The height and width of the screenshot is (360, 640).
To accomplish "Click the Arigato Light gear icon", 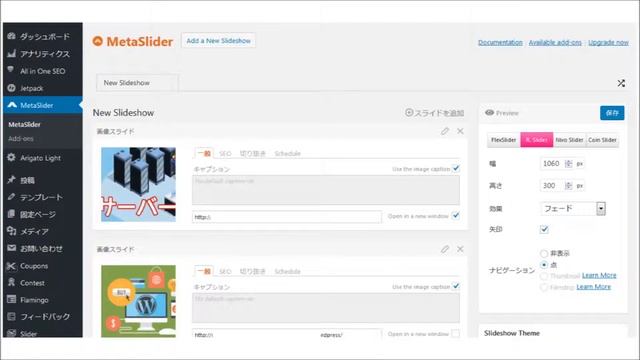I will click(x=11, y=158).
